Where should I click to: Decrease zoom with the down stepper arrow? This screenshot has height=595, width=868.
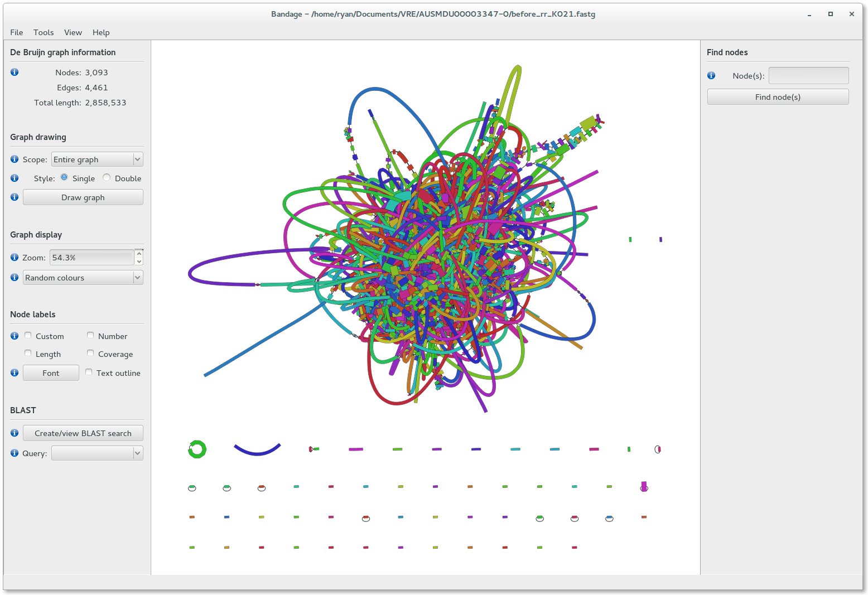pyautogui.click(x=139, y=262)
